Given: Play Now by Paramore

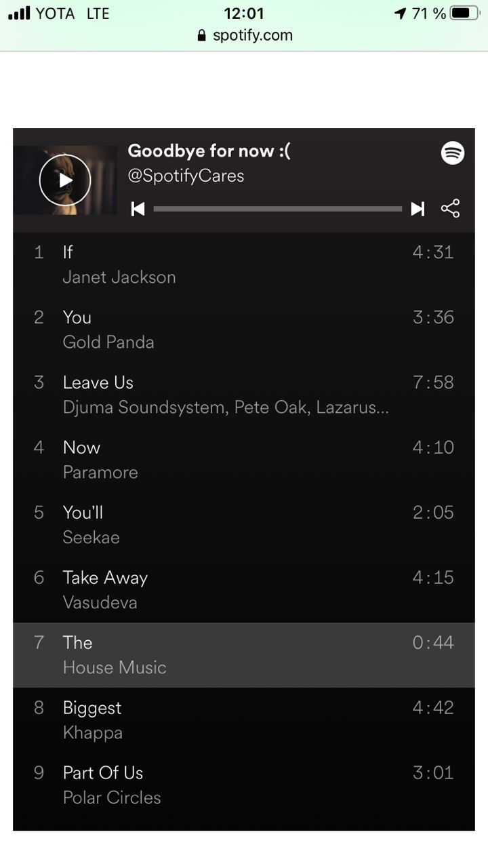Looking at the screenshot, I should pyautogui.click(x=244, y=460).
